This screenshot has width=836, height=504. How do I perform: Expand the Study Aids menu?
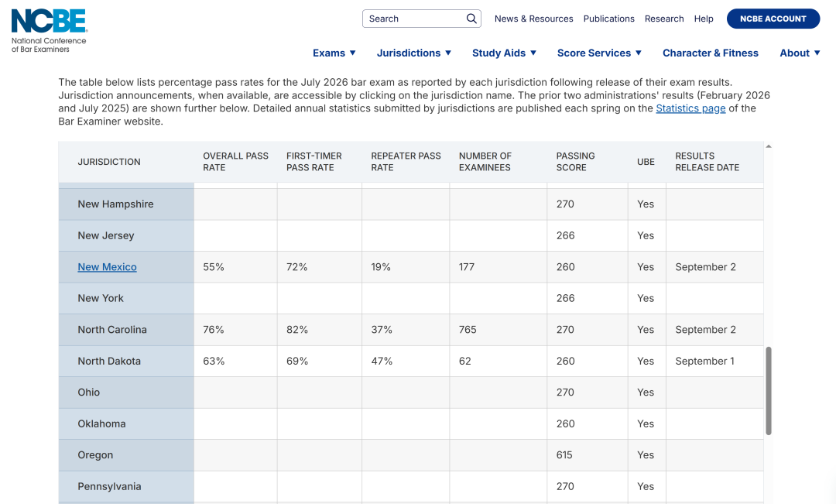pyautogui.click(x=505, y=53)
